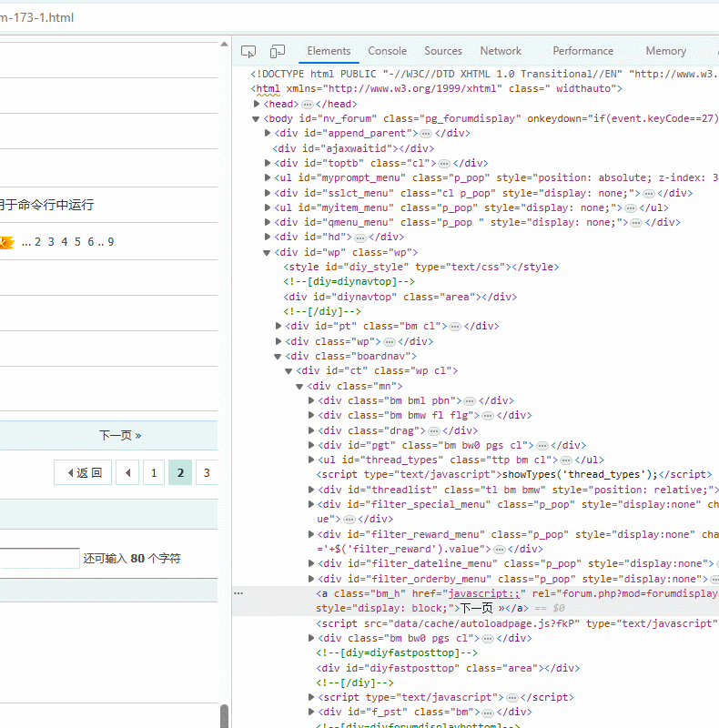The image size is (719, 728).
Task: Expand the filter_orderby_menu div node
Action: point(311,579)
